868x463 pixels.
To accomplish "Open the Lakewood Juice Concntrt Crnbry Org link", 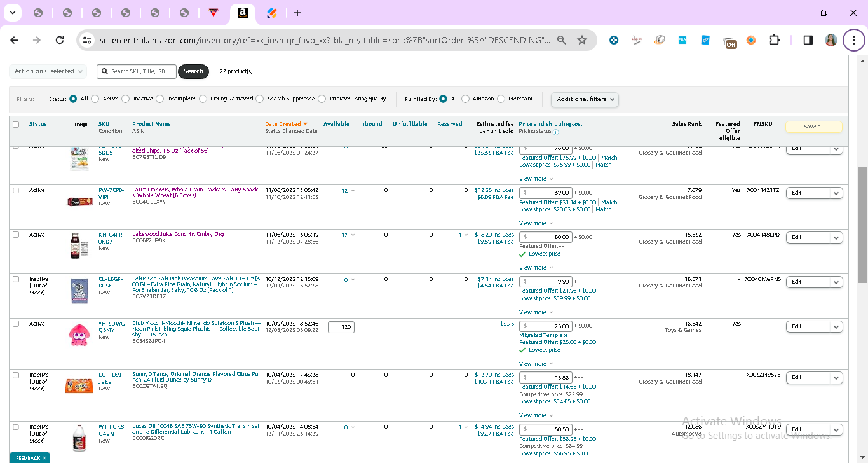I will point(178,234).
